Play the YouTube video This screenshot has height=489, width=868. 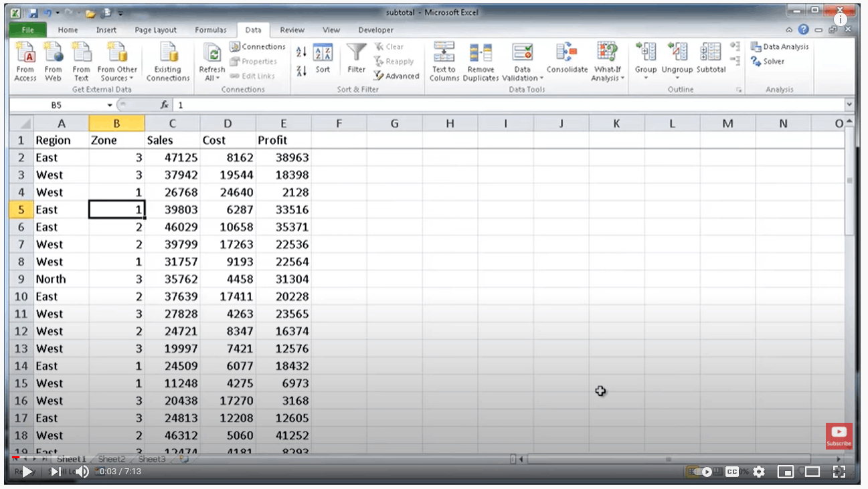coord(27,472)
